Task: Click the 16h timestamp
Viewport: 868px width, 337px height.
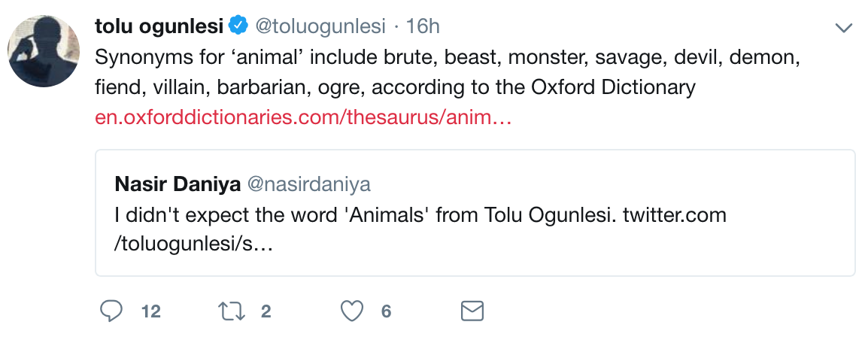Action: [x=423, y=26]
